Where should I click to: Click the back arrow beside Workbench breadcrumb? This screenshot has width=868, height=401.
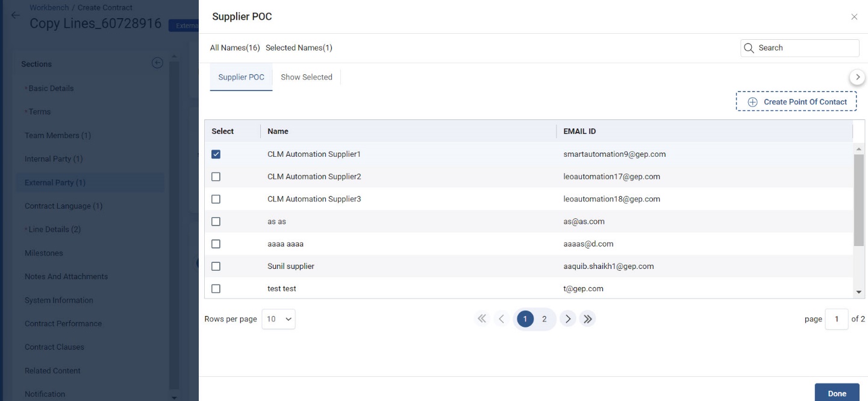click(x=15, y=16)
